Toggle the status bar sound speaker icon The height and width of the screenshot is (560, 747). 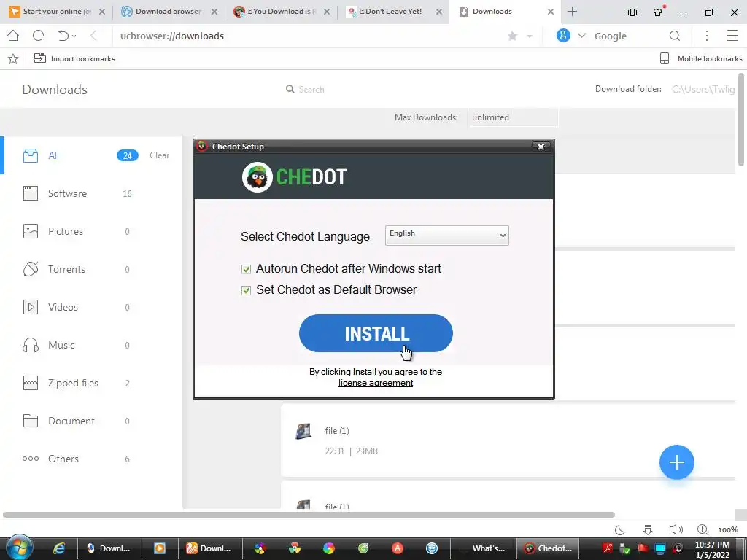coord(676,529)
